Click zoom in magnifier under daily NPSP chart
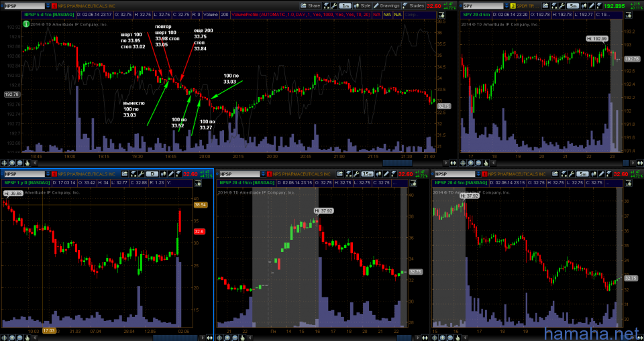Image resolution: width=644 pixels, height=341 pixels. (x=12, y=337)
